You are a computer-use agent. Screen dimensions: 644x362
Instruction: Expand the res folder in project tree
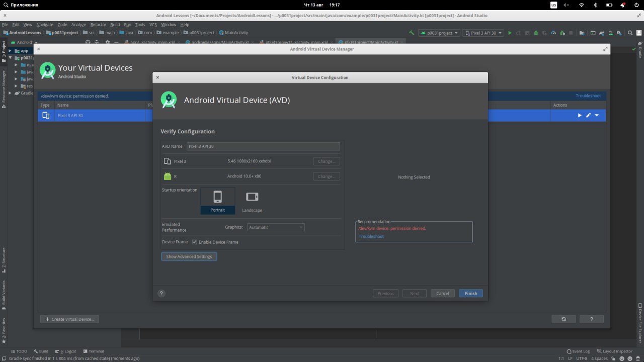click(16, 86)
